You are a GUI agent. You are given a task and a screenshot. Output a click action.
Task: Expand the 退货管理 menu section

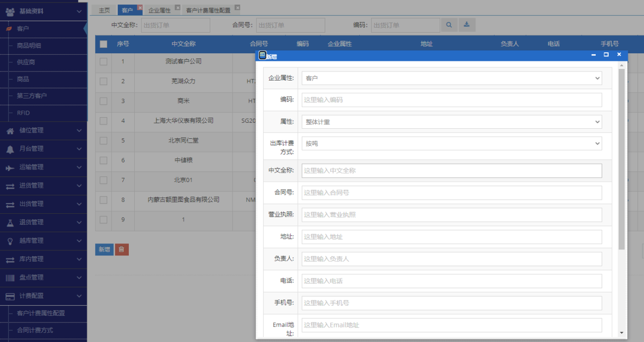pos(79,222)
